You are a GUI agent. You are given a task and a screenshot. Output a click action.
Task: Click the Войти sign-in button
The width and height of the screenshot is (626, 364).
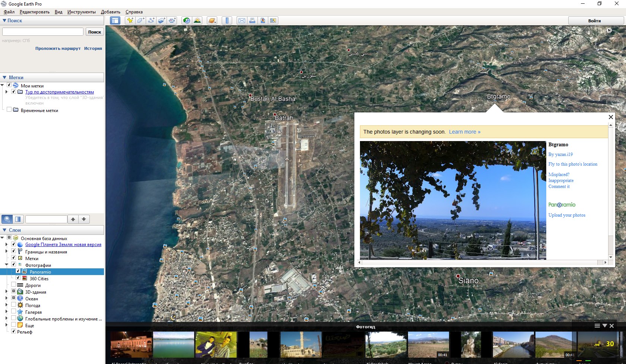point(594,21)
